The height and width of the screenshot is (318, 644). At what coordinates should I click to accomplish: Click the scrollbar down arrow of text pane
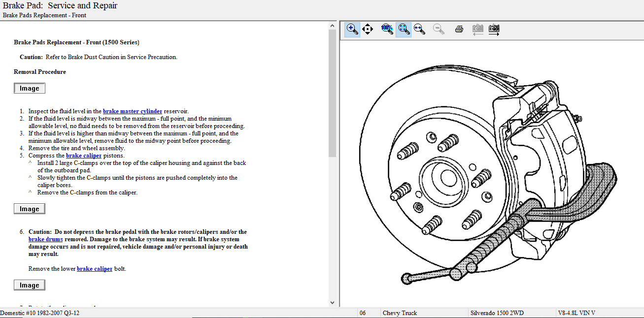tap(332, 302)
